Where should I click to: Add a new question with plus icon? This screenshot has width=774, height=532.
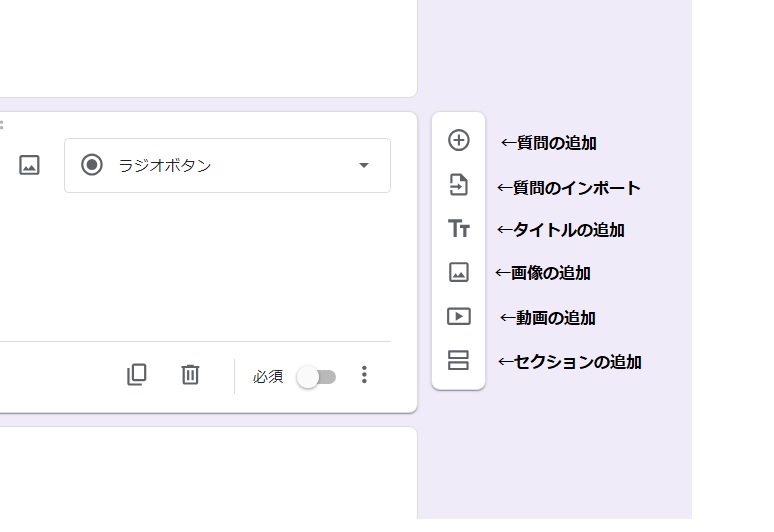point(459,140)
